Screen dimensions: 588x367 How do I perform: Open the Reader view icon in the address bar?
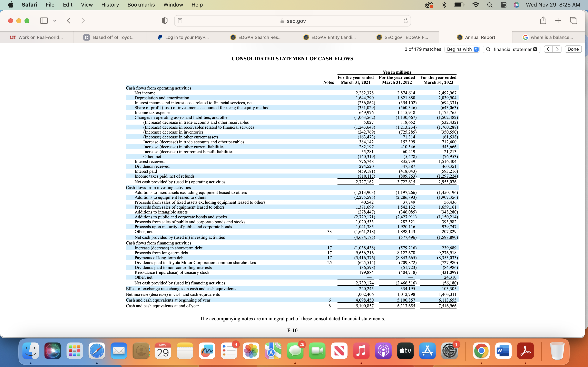coord(180,21)
